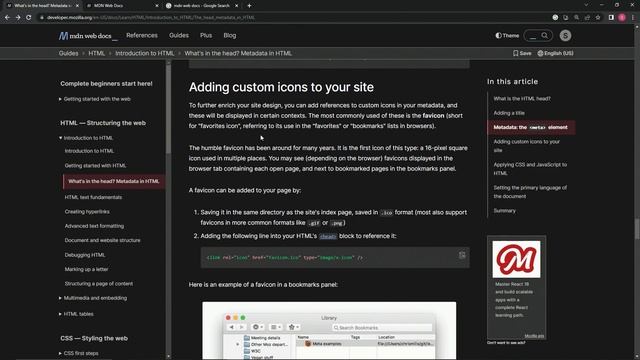
Task: Open the English (US) language selector
Action: (555, 53)
